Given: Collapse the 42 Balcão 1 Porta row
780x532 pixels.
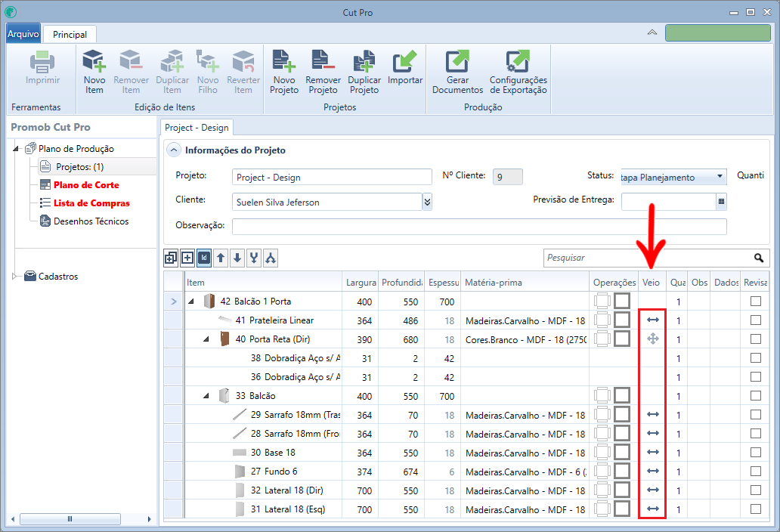Looking at the screenshot, I should point(191,302).
